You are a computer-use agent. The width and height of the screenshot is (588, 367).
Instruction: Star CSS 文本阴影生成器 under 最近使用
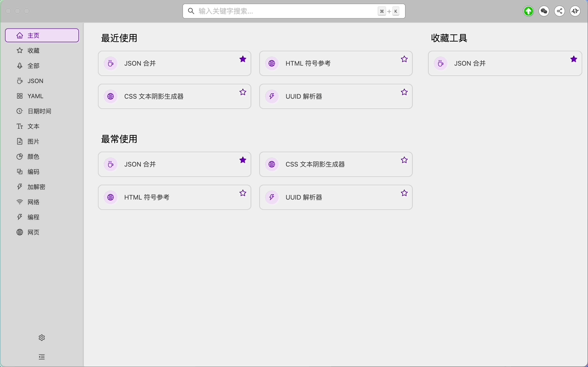243,92
